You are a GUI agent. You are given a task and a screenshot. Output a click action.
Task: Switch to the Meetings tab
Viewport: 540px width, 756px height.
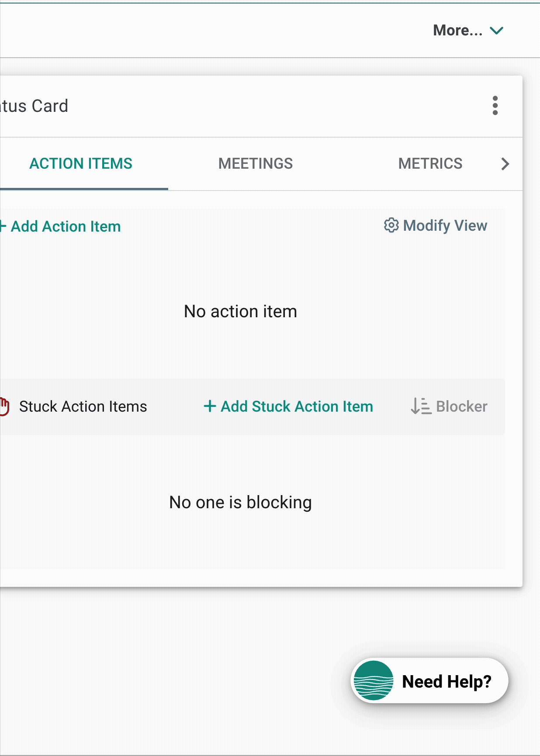pos(256,163)
